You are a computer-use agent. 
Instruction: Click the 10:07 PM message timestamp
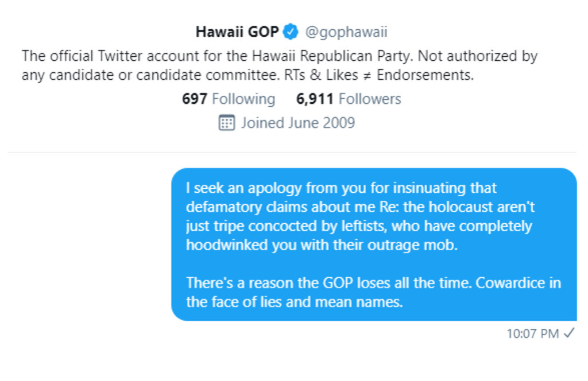point(532,333)
